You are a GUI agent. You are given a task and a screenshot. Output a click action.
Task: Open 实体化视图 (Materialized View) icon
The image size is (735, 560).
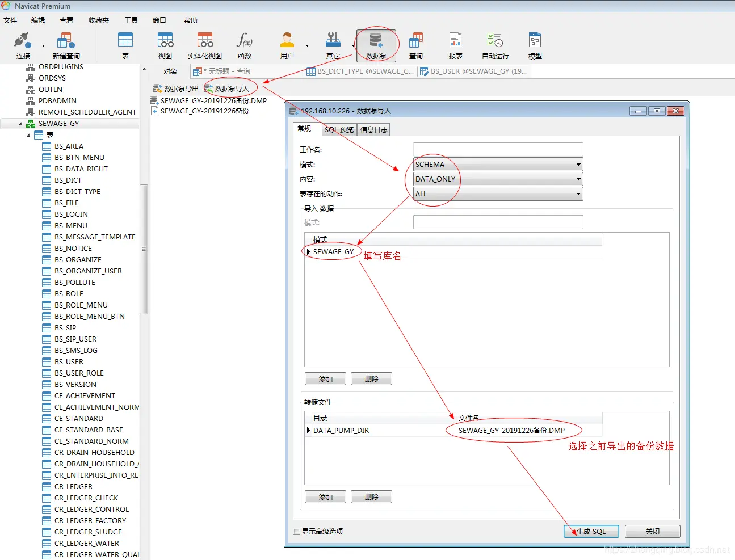point(205,41)
